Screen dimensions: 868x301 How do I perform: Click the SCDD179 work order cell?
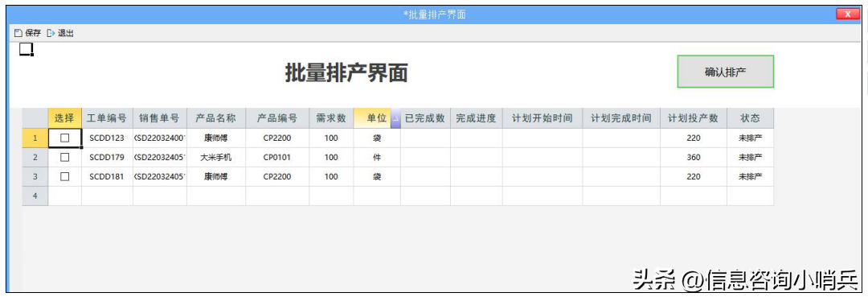[x=107, y=158]
